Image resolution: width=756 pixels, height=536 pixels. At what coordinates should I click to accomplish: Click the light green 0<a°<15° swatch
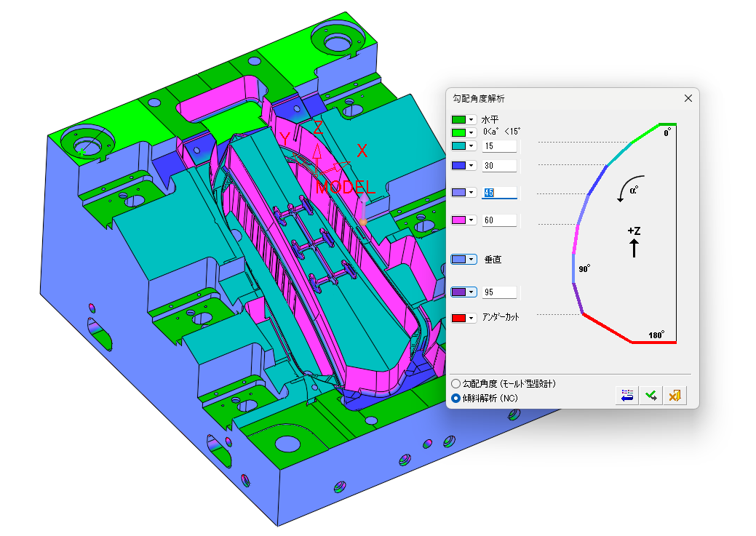pyautogui.click(x=458, y=132)
